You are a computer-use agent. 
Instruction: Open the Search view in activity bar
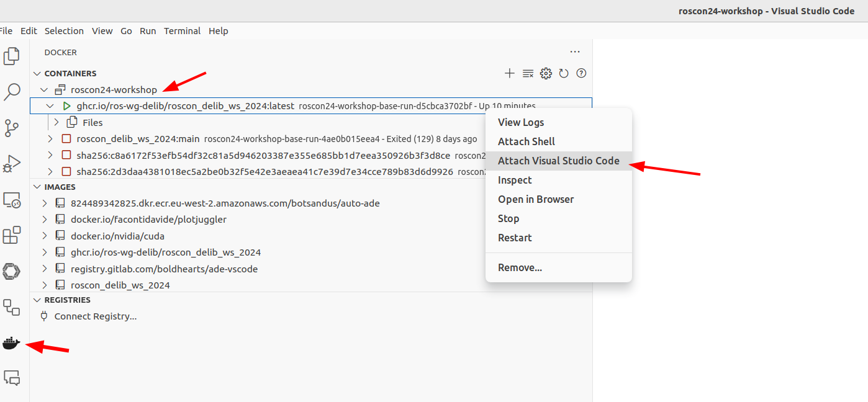coord(12,92)
